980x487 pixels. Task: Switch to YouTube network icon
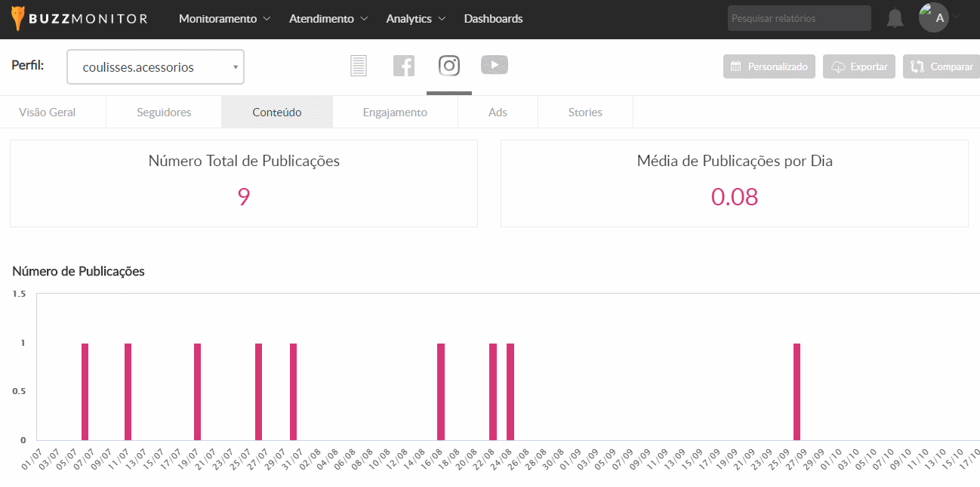pos(495,66)
